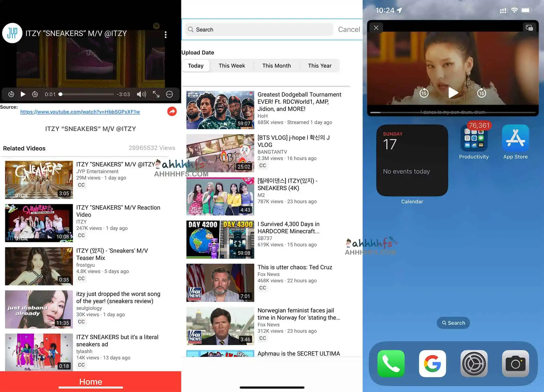
Task: Skip forward 10 seconds in the player
Action: pyautogui.click(x=35, y=94)
